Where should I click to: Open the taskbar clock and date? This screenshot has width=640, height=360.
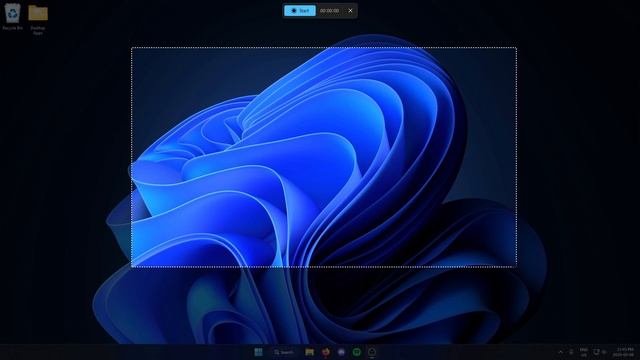click(624, 352)
